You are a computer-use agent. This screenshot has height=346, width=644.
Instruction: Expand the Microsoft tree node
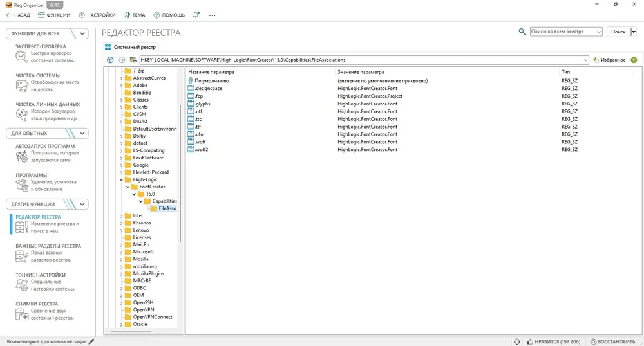[121, 252]
